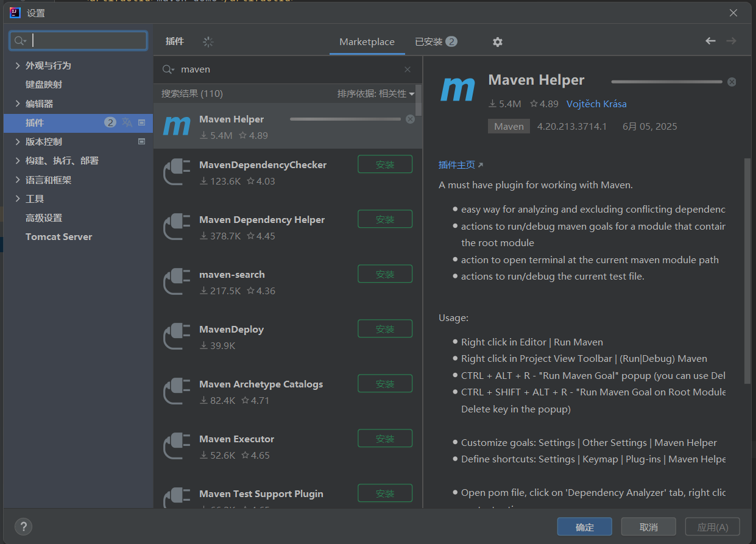Select 键盘映射 in settings tree
The height and width of the screenshot is (544, 756).
(44, 84)
